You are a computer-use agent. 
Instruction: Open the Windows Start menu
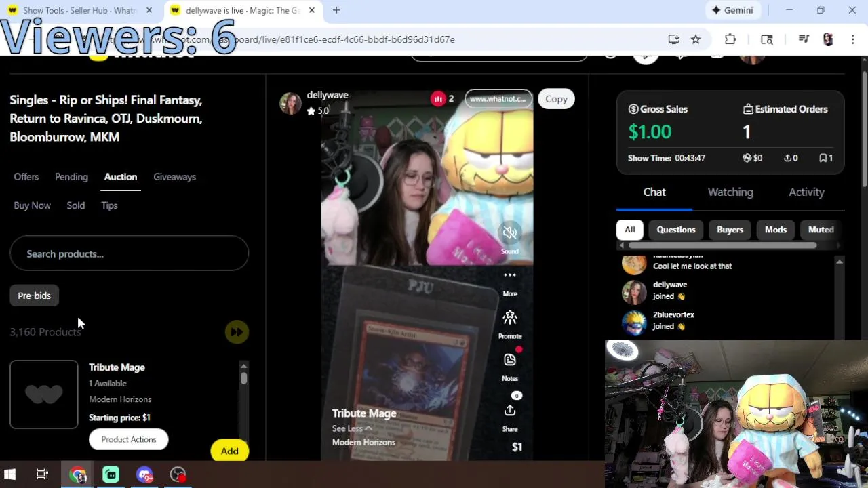(10, 474)
